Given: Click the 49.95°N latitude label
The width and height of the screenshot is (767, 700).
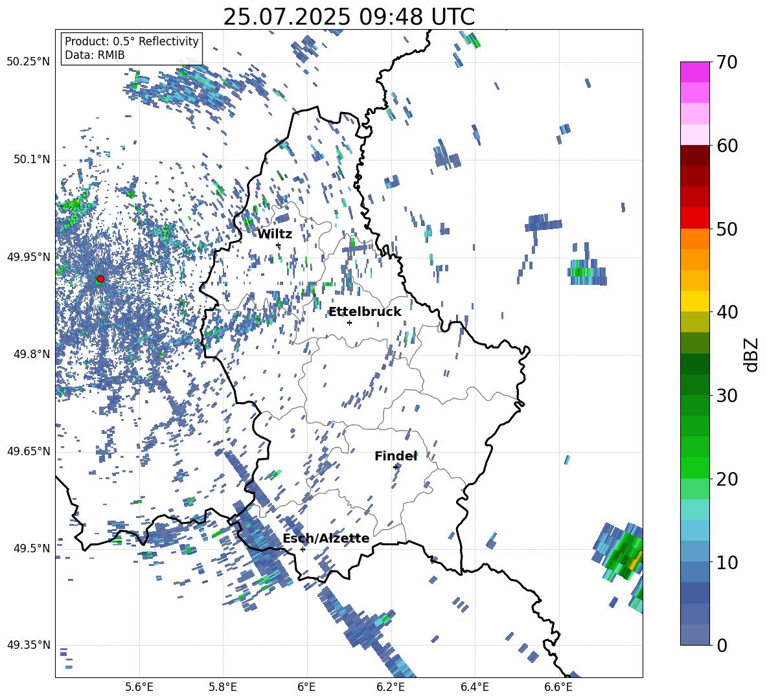Looking at the screenshot, I should (29, 257).
